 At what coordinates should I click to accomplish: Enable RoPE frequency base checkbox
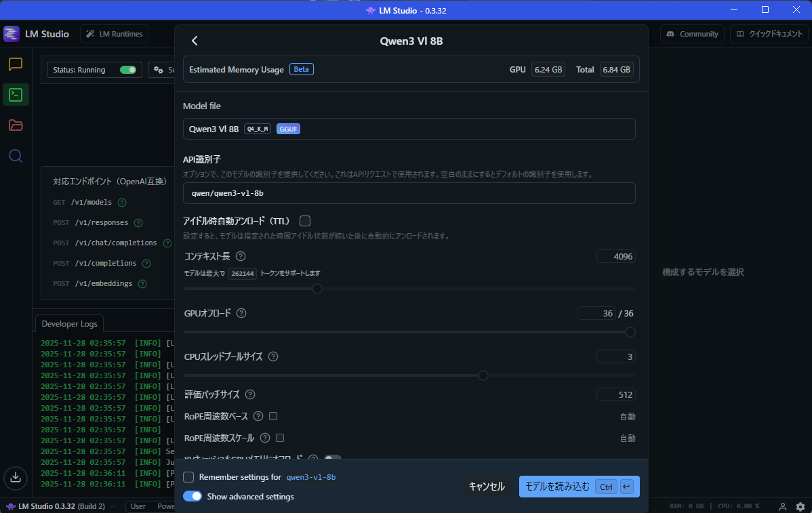(x=273, y=416)
